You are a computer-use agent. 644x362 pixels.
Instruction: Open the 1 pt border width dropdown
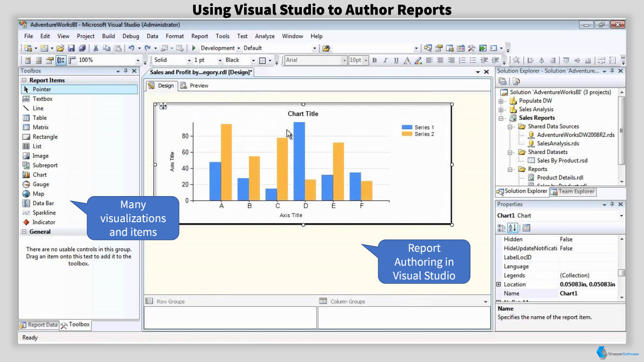point(220,60)
